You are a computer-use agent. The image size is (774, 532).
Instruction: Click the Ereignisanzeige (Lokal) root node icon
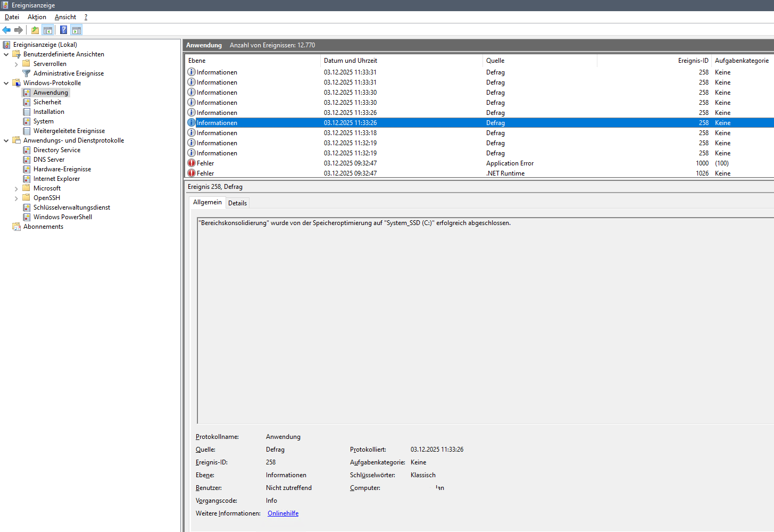tap(6, 45)
